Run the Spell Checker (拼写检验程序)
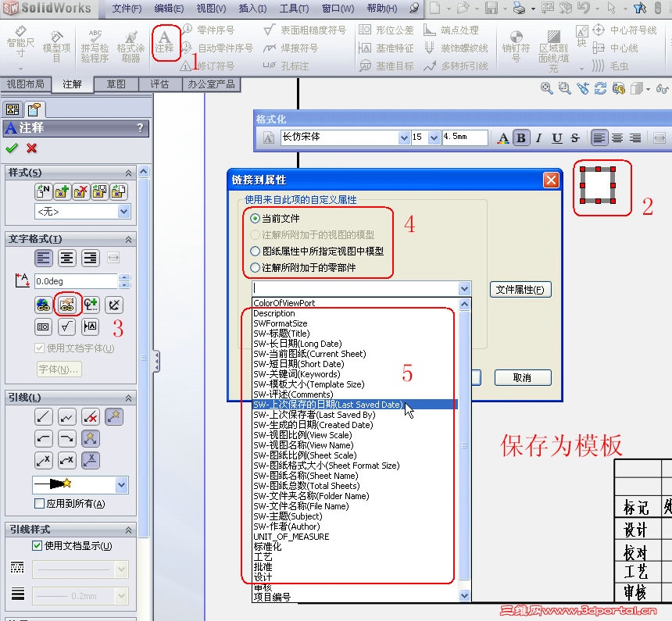The height and width of the screenshot is (621, 672). pyautogui.click(x=95, y=46)
